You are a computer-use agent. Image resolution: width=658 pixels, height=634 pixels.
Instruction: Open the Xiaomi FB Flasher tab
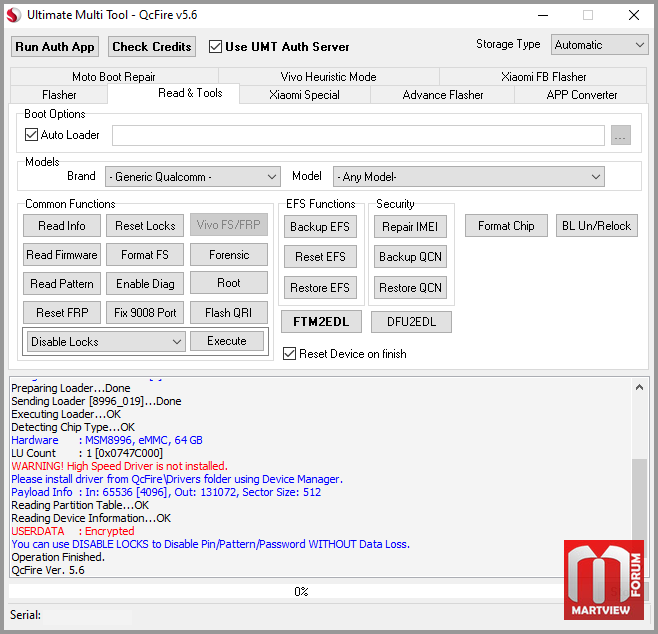point(543,77)
